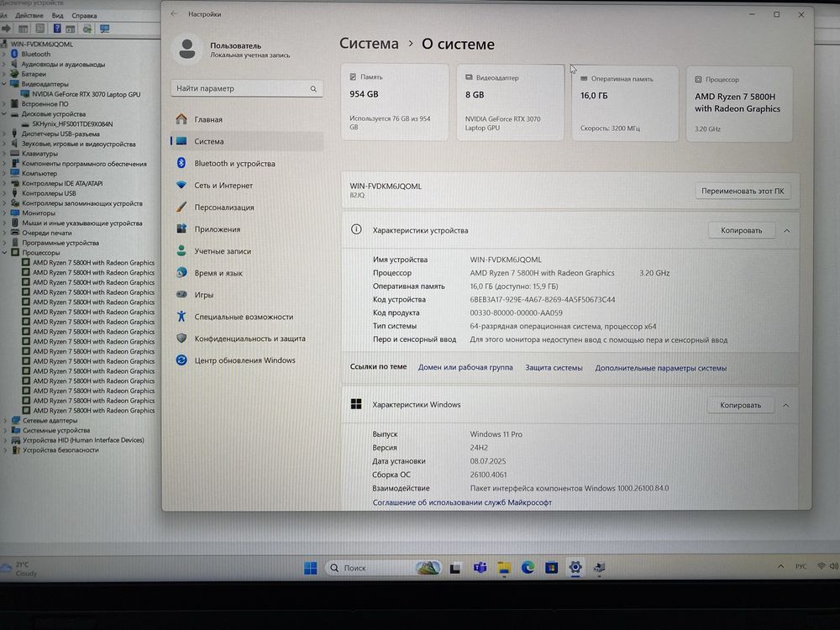
Task: Open Bluetooth и устройства settings
Action: pos(247,164)
